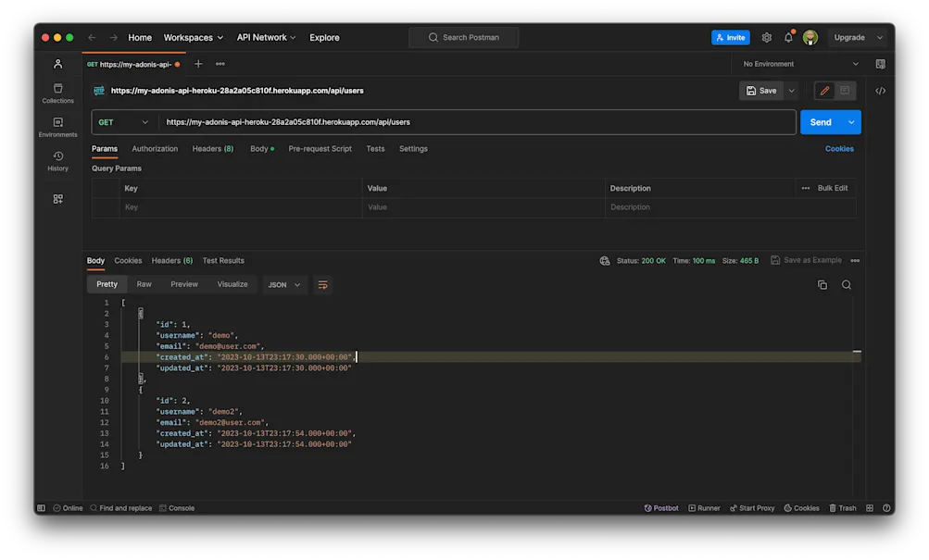Open Postbot from the status bar
Screen dimensions: 929x560
click(660, 507)
